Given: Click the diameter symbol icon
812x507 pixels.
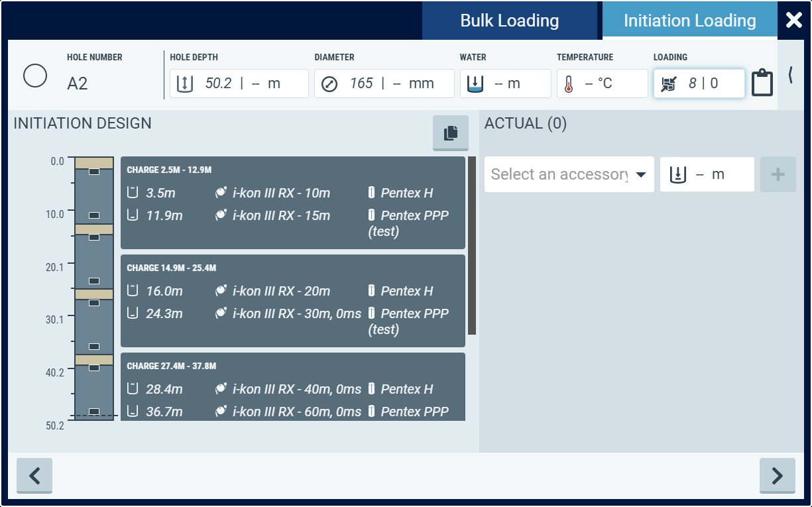Looking at the screenshot, I should pyautogui.click(x=329, y=84).
